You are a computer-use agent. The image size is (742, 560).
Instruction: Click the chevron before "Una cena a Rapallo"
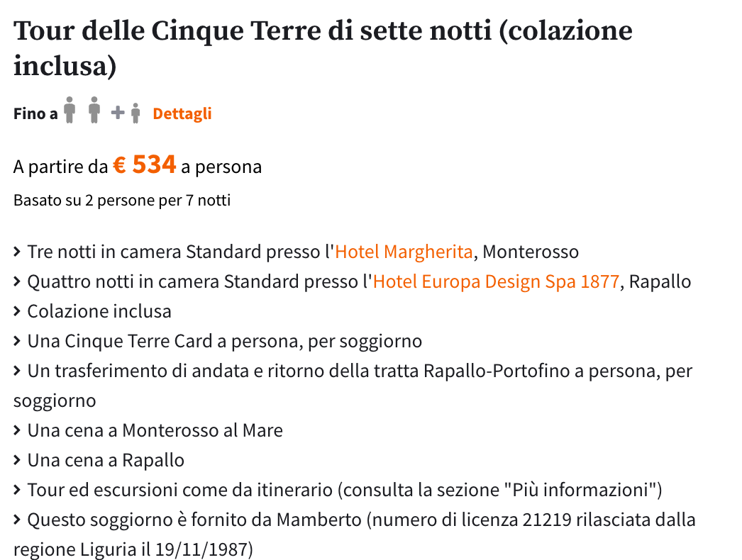click(x=18, y=461)
